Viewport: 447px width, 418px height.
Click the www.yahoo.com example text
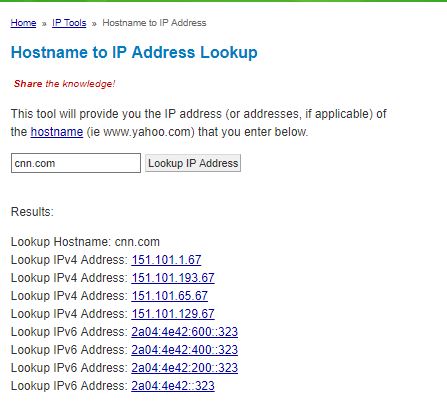(147, 132)
